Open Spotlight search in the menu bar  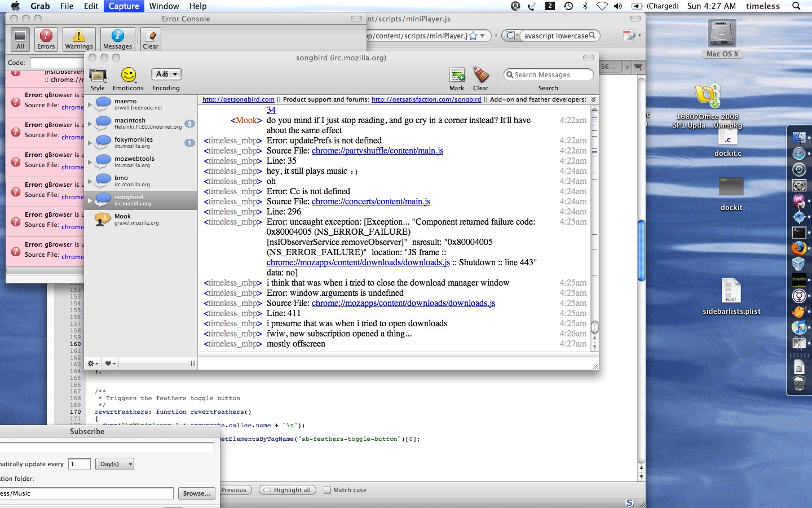(x=796, y=6)
